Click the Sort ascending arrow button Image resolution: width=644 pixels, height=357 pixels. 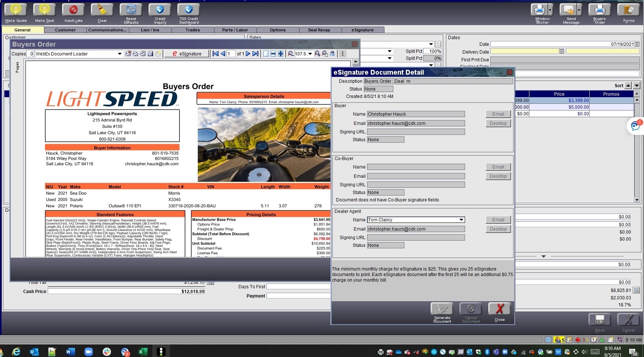(x=628, y=85)
